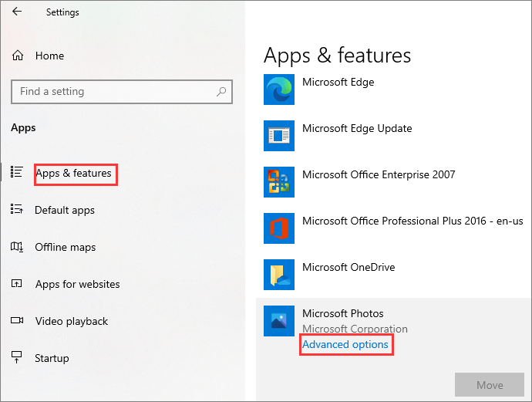532x402 pixels.
Task: Click the Home icon in sidebar
Action: point(18,56)
